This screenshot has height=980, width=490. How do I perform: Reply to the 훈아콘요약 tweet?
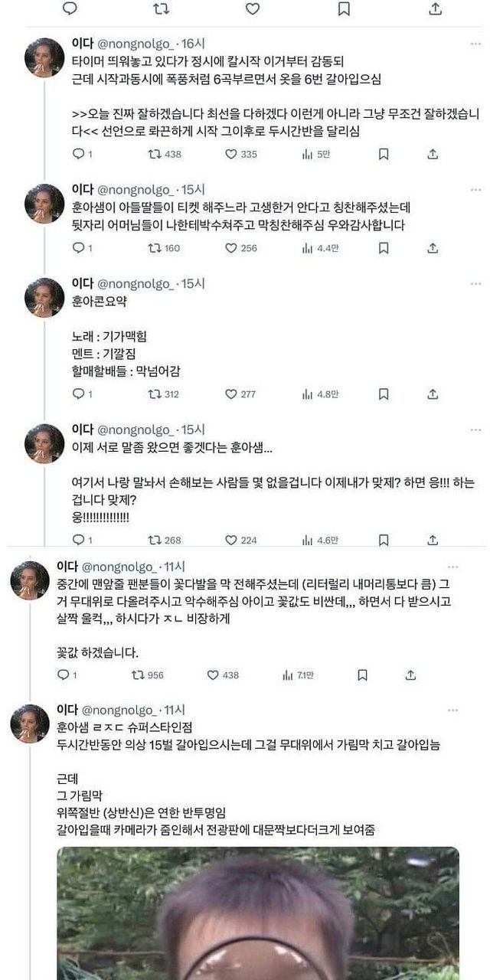tap(77, 394)
